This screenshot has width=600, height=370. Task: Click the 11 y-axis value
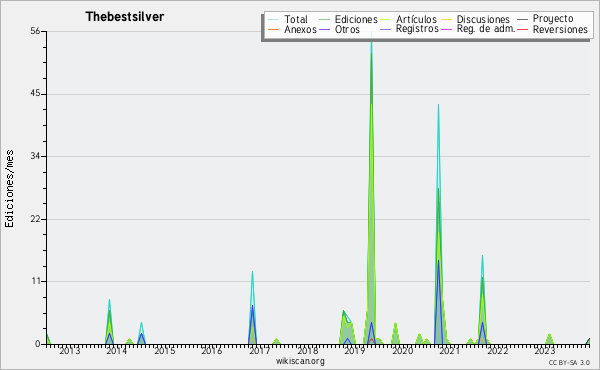coord(36,281)
